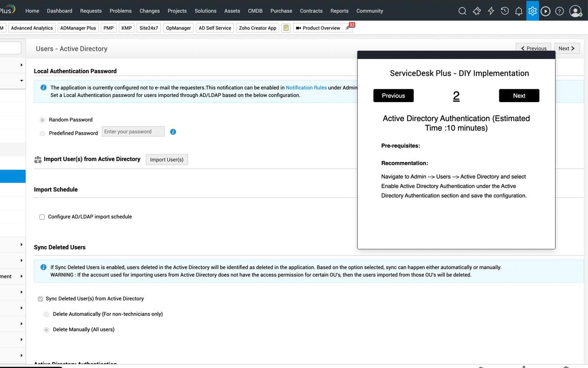This screenshot has width=588, height=368.
Task: Switch to the Changes tab
Action: (150, 11)
